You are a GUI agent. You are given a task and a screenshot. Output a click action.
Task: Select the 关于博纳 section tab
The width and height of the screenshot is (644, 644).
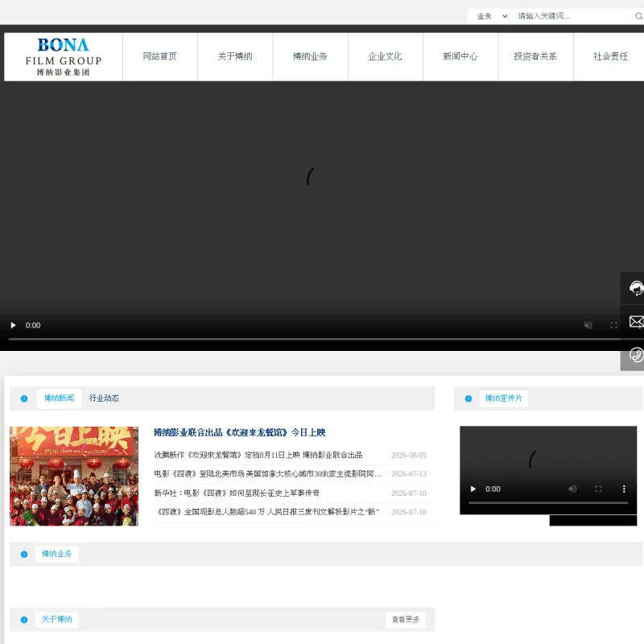pos(56,619)
